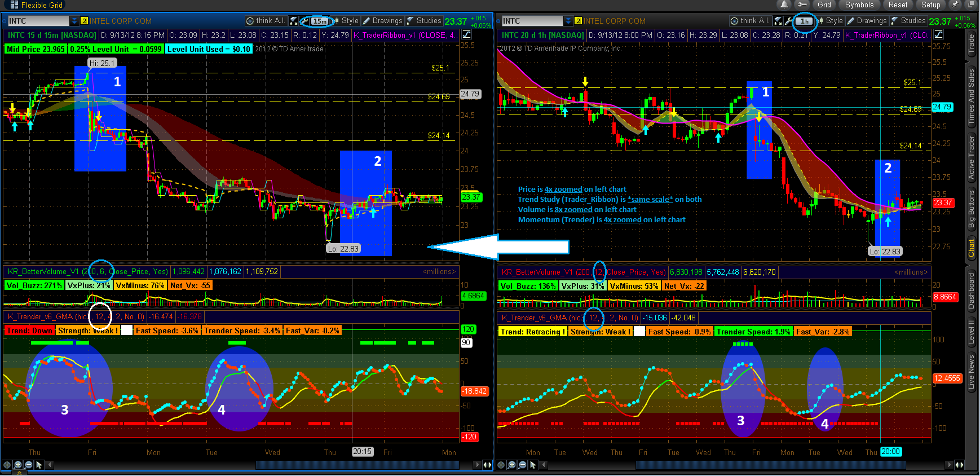The image size is (980, 476).
Task: Open the Active Trader sidebar tab
Action: point(972,158)
